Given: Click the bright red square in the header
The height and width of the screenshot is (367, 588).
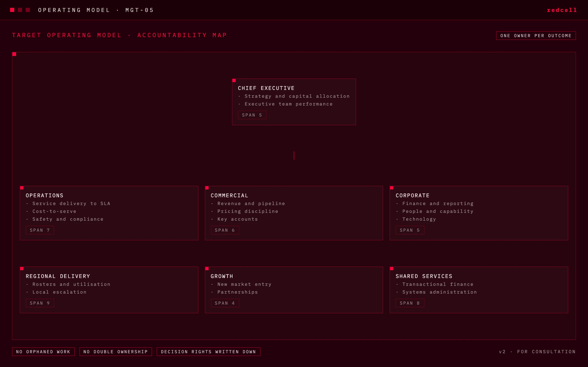Looking at the screenshot, I should tap(12, 10).
